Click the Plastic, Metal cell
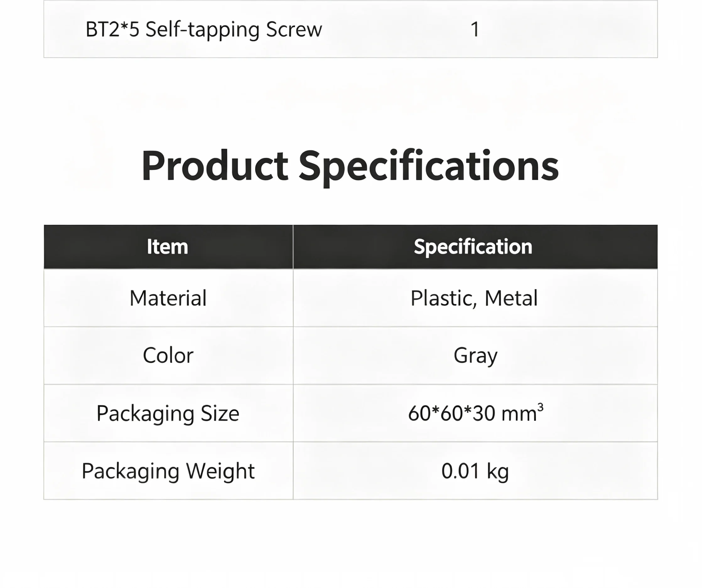 pos(474,298)
